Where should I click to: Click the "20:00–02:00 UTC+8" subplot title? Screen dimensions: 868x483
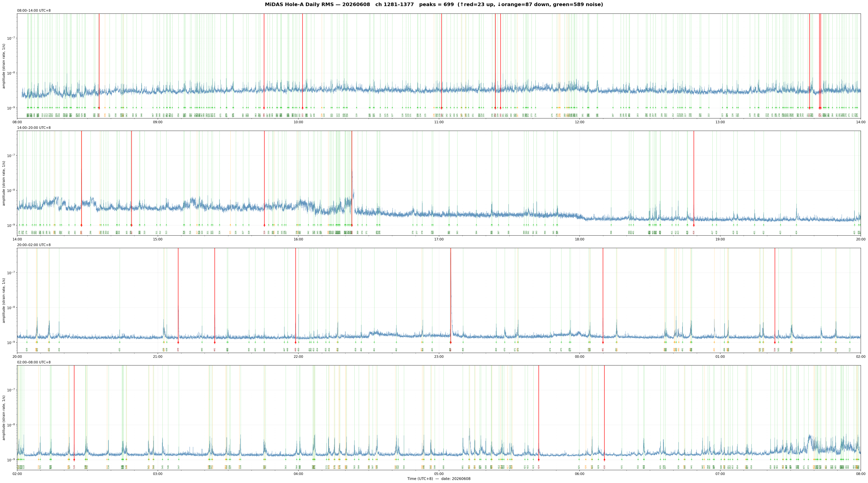(x=34, y=245)
